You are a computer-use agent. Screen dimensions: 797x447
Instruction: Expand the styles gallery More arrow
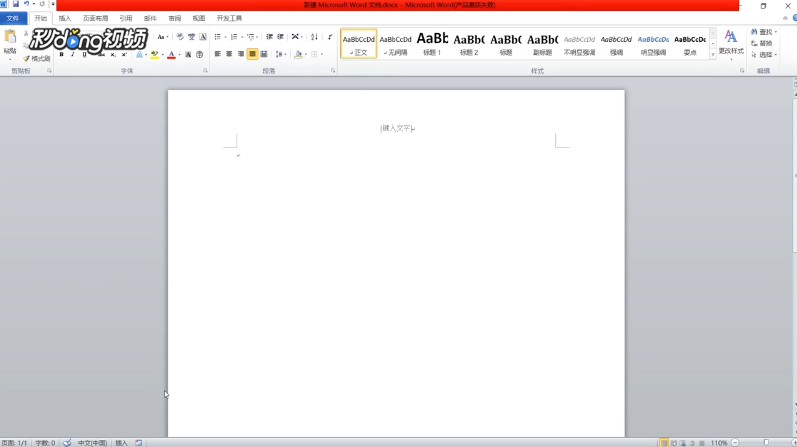[713, 54]
